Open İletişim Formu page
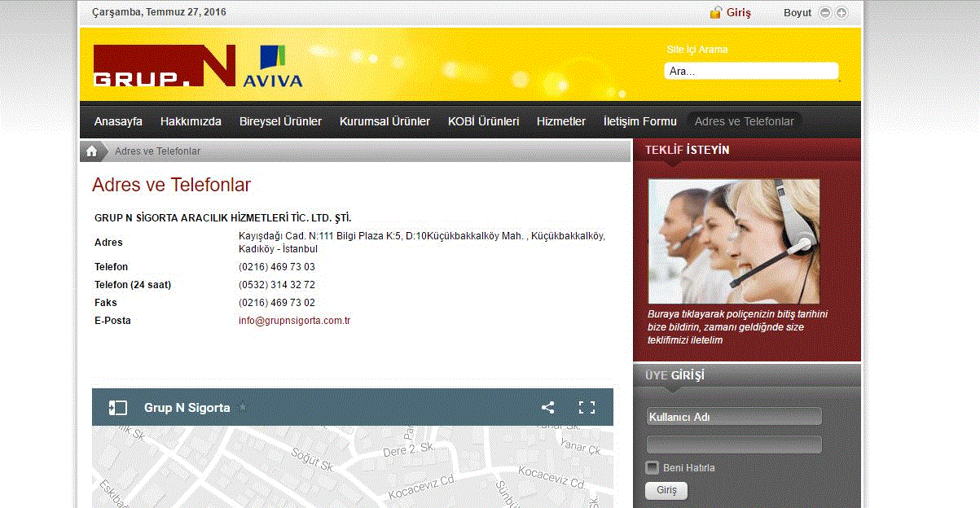Viewport: 980px width, 508px height. [639, 121]
